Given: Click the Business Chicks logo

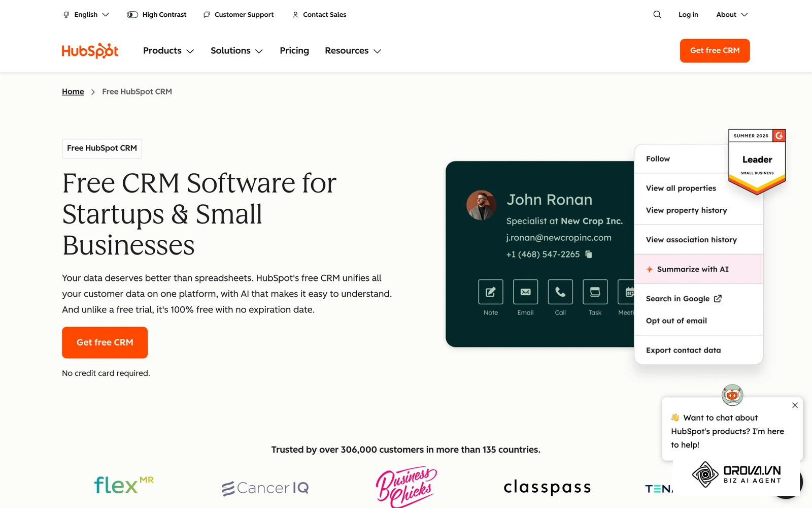Looking at the screenshot, I should click(406, 486).
